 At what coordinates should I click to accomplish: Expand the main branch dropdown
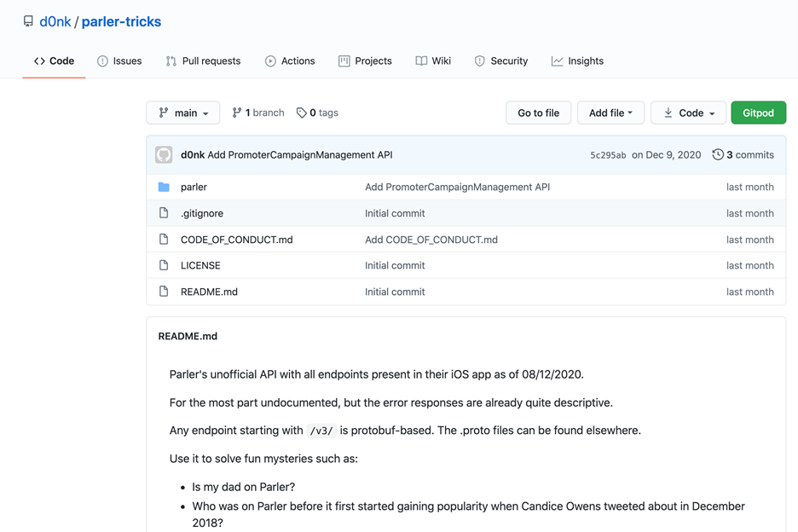point(183,113)
